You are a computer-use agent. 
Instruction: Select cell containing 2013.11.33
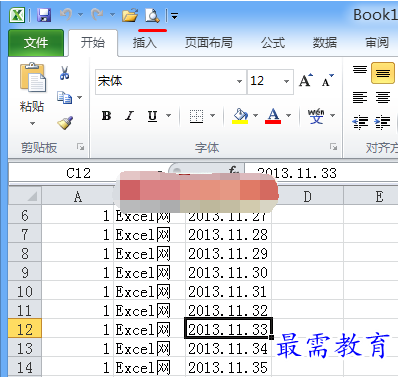(x=228, y=329)
